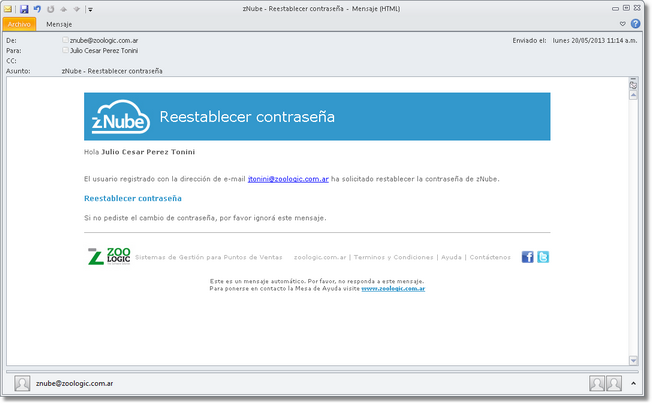This screenshot has height=404, width=652.
Task: Open the Archivo tab
Action: tap(20, 23)
